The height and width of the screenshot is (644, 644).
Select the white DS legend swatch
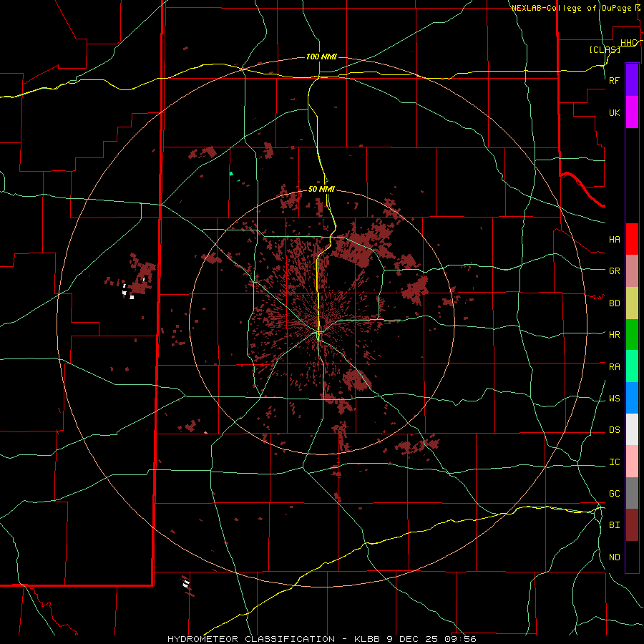click(x=632, y=429)
